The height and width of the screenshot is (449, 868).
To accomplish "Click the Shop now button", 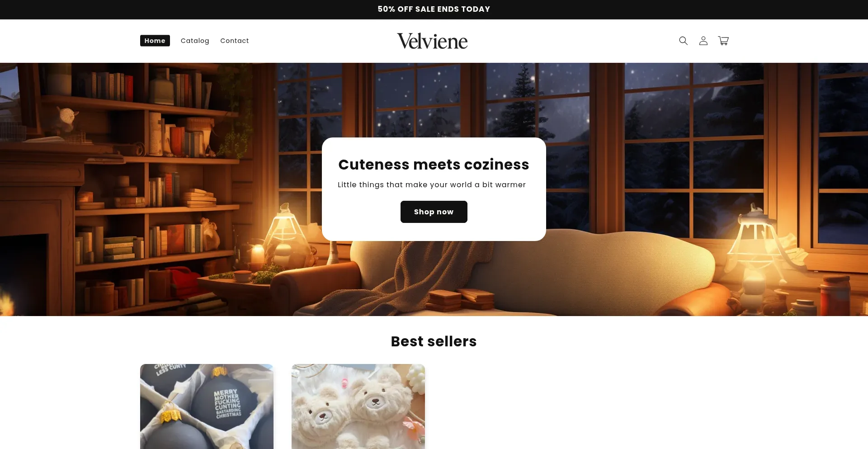I will tap(434, 212).
